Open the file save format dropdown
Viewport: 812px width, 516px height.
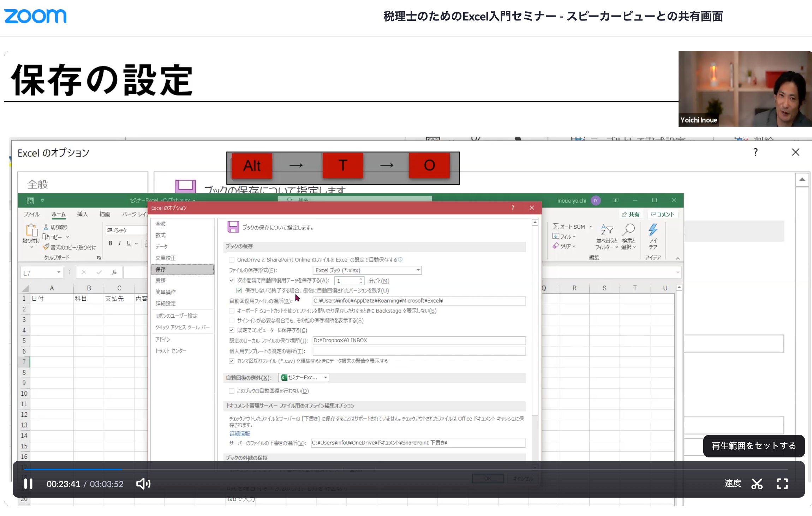pos(418,270)
